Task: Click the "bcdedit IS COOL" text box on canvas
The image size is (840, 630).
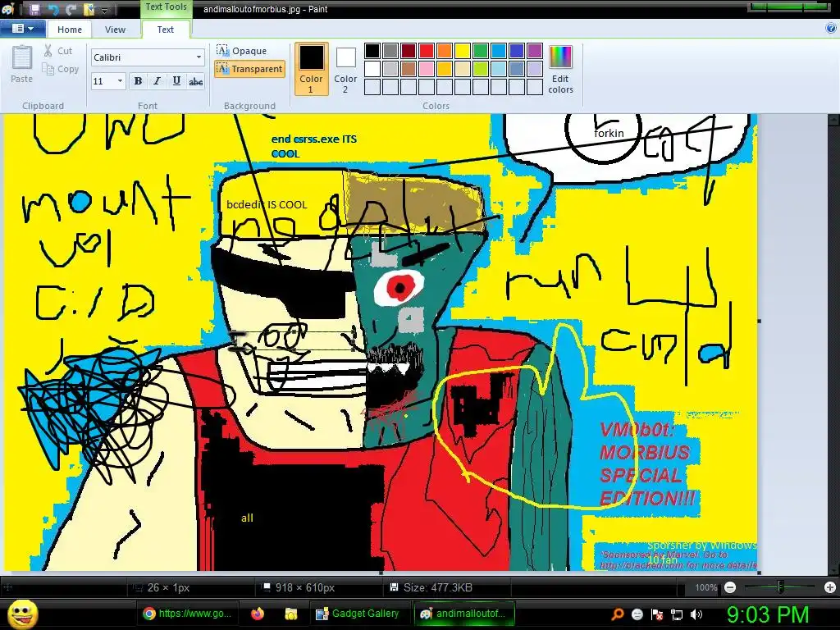Action: (267, 204)
